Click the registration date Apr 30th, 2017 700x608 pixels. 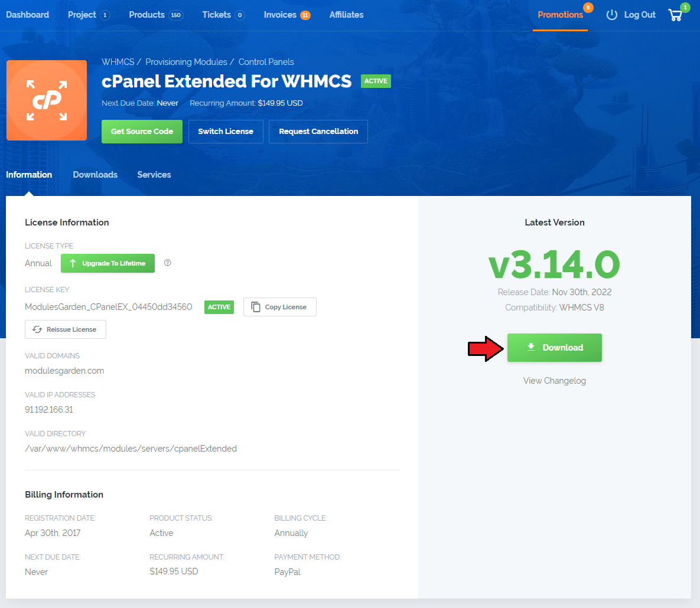point(53,533)
